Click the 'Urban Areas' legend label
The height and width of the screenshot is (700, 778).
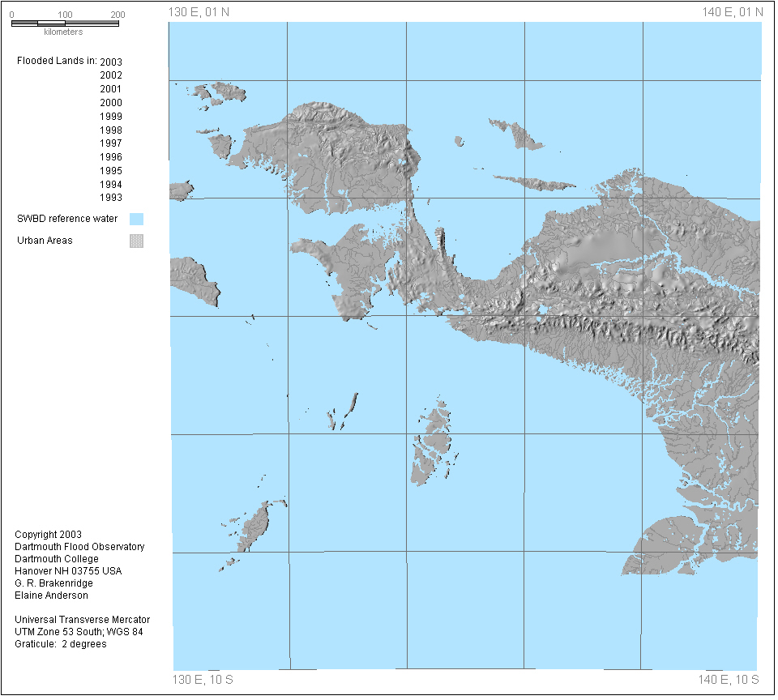pos(45,241)
